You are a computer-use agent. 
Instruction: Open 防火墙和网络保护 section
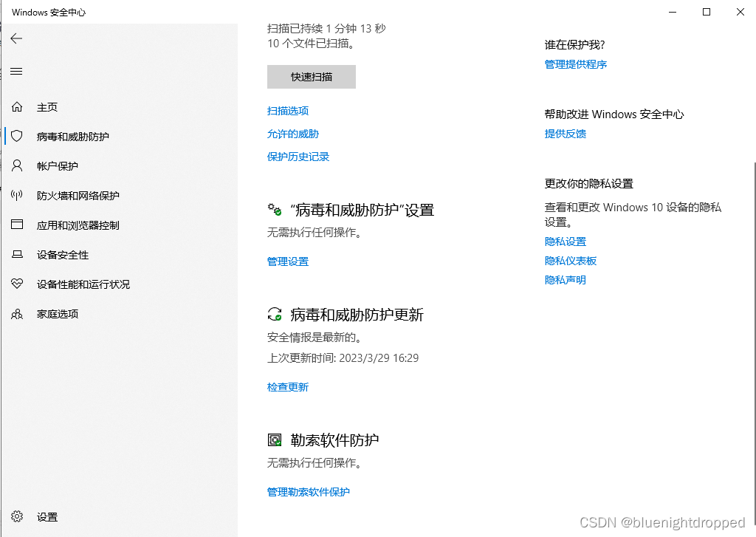pyautogui.click(x=78, y=196)
